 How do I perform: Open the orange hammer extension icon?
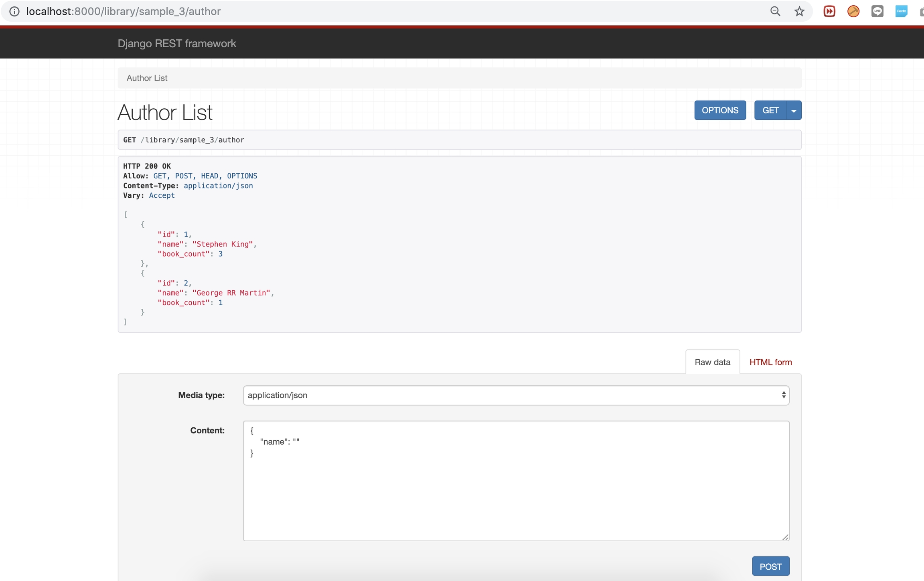[853, 11]
